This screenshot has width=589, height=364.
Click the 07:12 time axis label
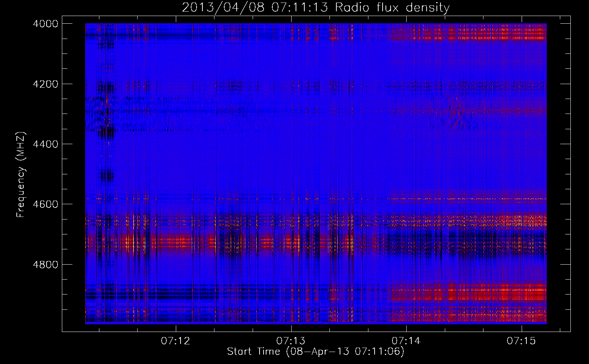click(x=176, y=341)
